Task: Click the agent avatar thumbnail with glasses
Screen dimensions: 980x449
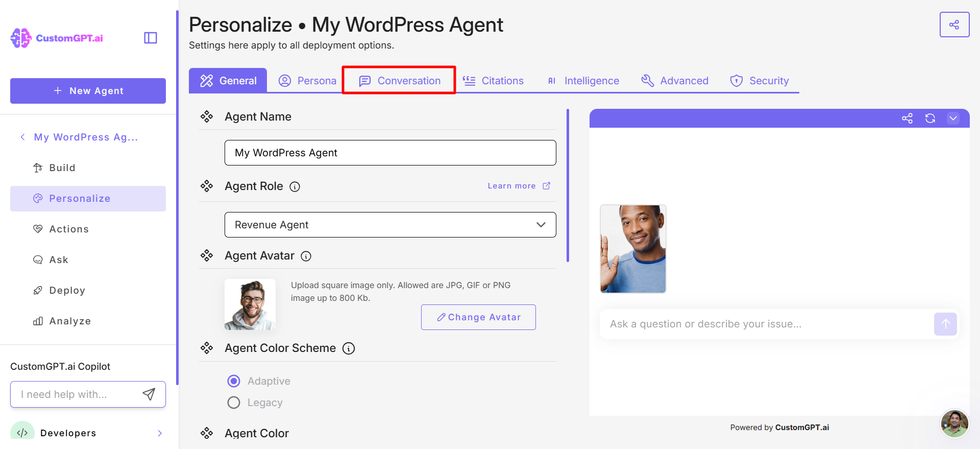Action: point(250,304)
